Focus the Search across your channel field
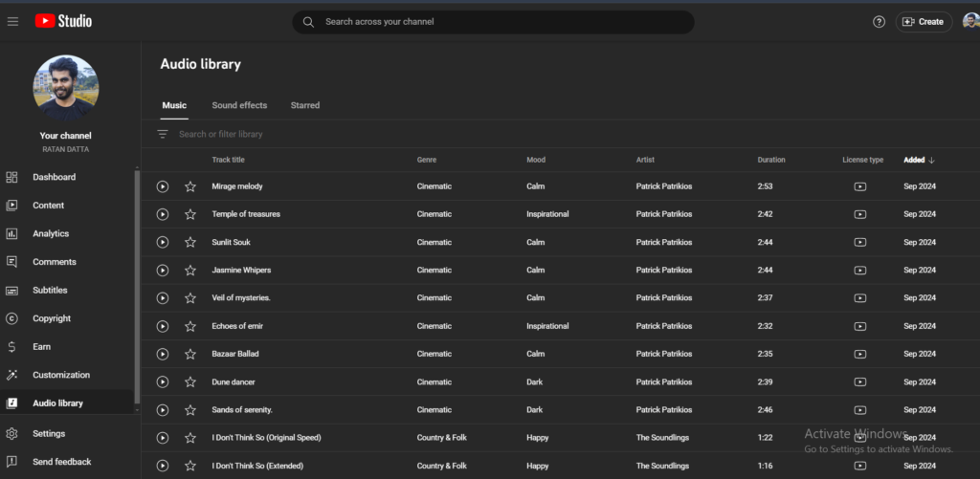 (493, 22)
